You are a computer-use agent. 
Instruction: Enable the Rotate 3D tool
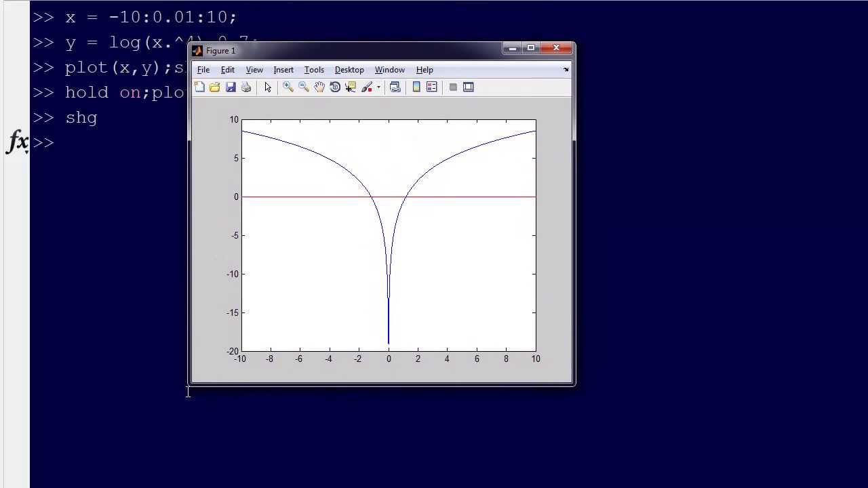(x=335, y=87)
